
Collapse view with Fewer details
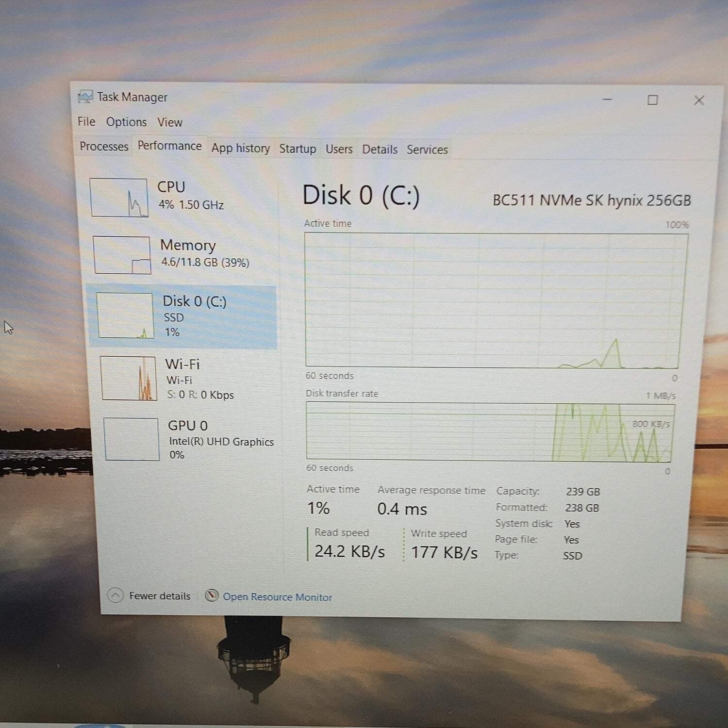coord(160,596)
